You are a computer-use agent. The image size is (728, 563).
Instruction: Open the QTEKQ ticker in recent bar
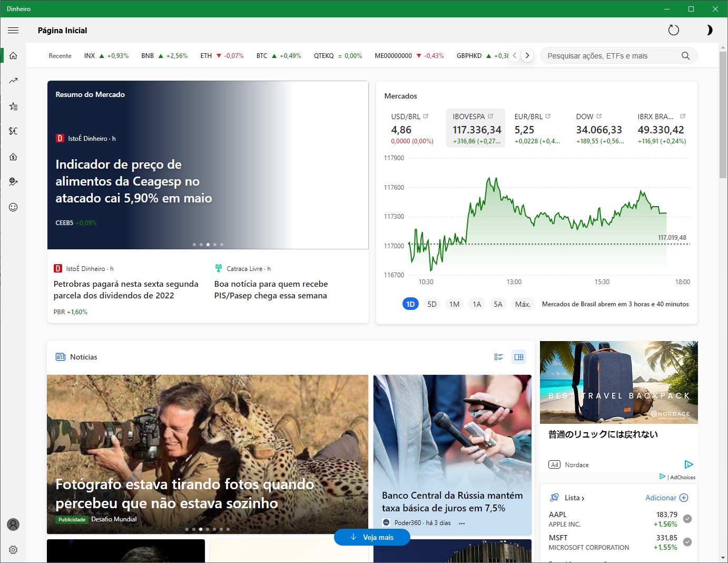(x=338, y=55)
